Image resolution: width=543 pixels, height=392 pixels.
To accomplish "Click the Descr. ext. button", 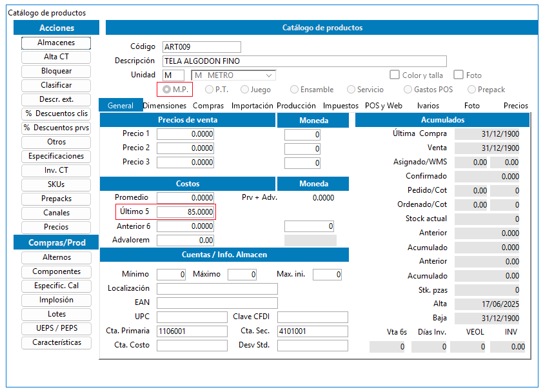I will click(x=56, y=100).
